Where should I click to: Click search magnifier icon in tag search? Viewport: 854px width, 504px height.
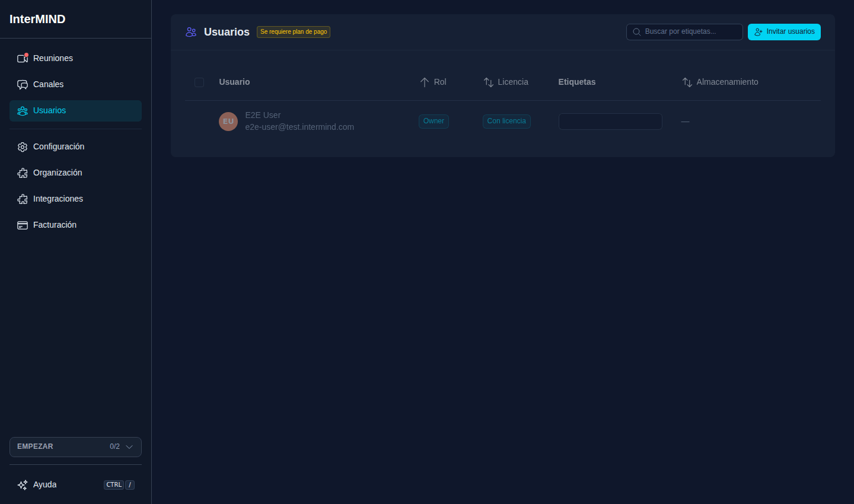coord(636,31)
